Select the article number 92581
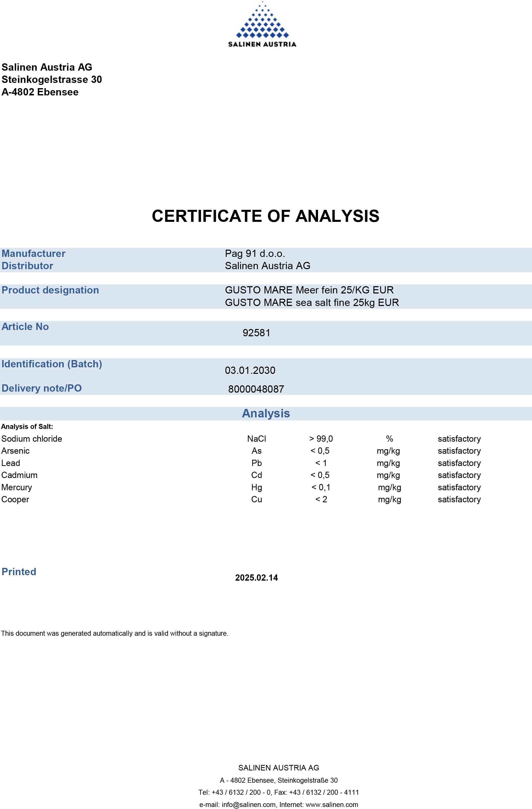Image resolution: width=532 pixels, height=809 pixels. 256,333
